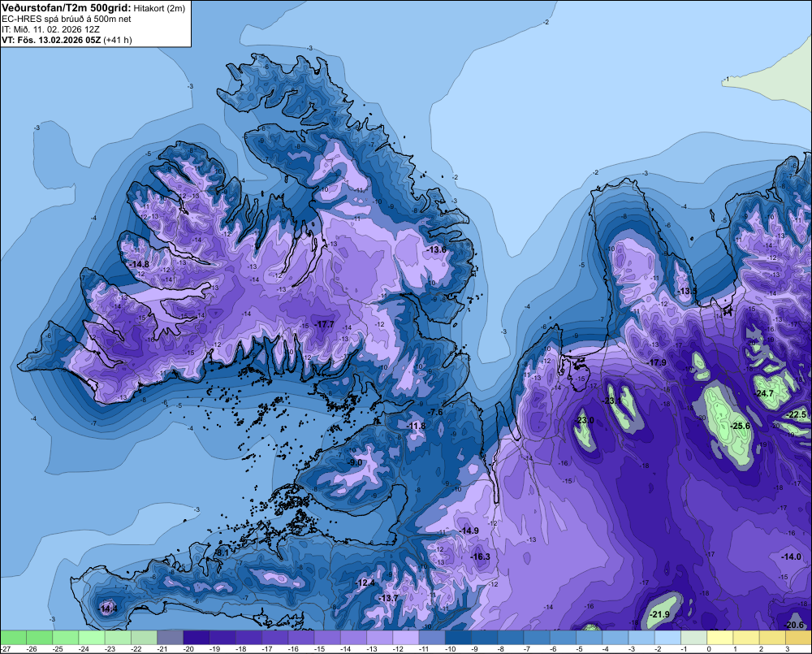Select the 'EC-HRES spá brúuð á 500m net' line

[x=67, y=19]
